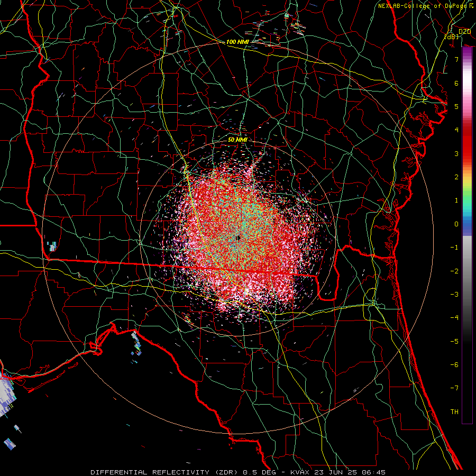Click the -6 value on the color scale
This screenshot has width=476, height=476.
454,365
